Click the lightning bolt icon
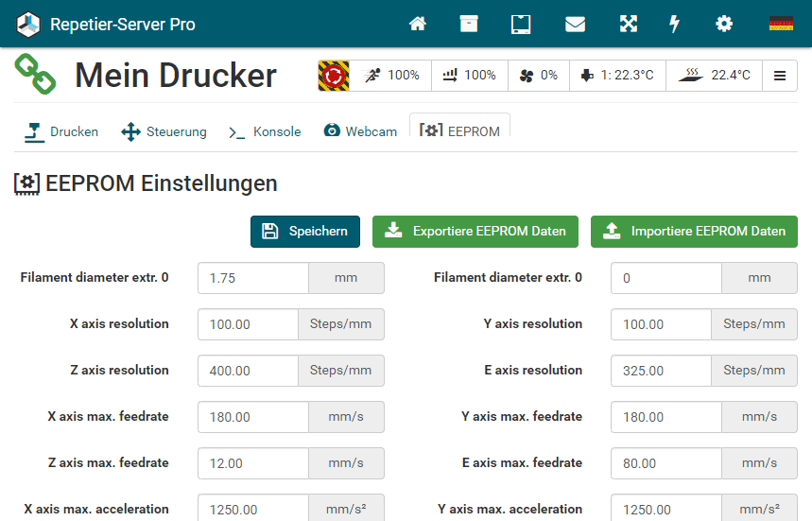Image resolution: width=812 pixels, height=521 pixels. tap(674, 25)
